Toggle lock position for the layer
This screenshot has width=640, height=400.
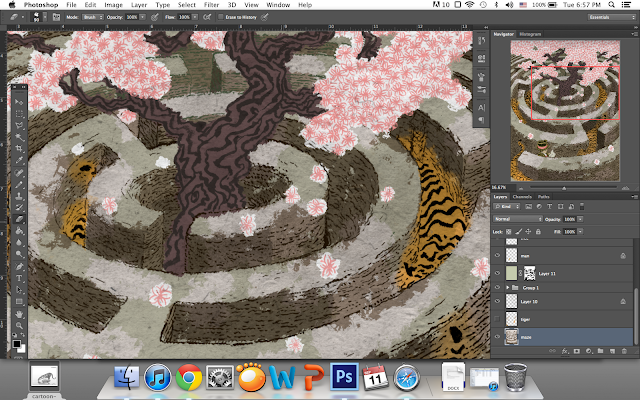[x=529, y=231]
